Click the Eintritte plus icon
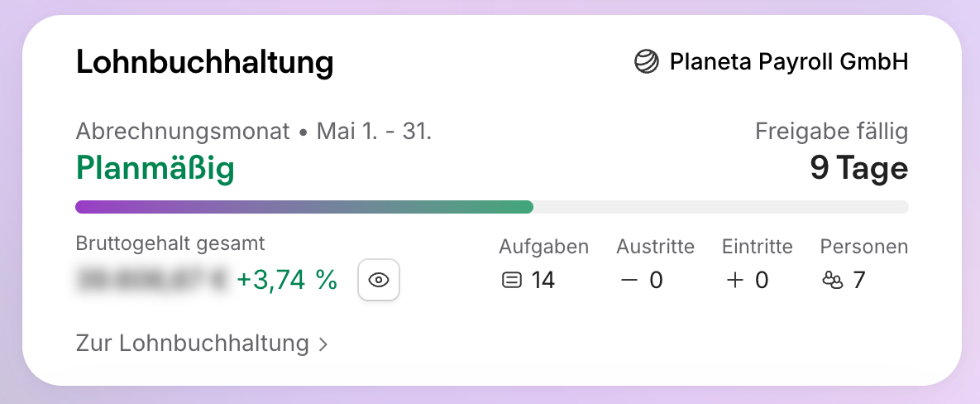The width and height of the screenshot is (980, 404). (x=735, y=280)
